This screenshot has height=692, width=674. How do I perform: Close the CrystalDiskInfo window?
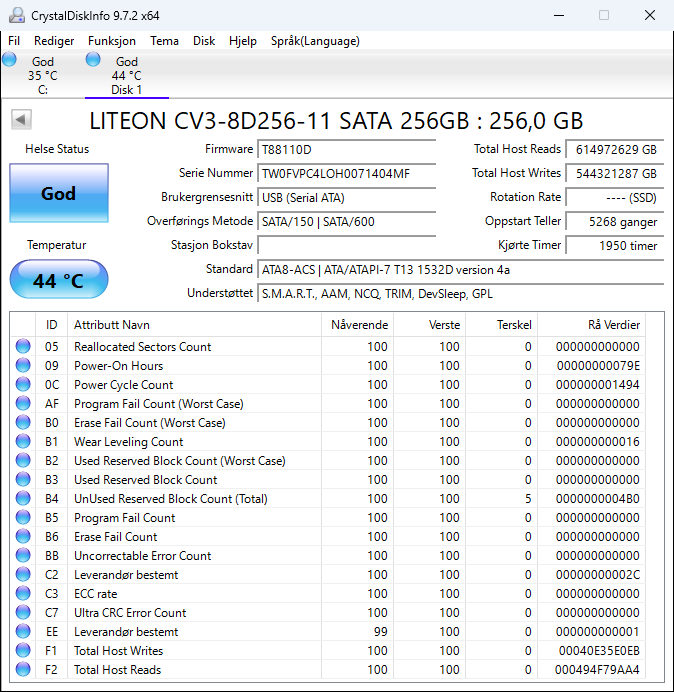tap(650, 15)
